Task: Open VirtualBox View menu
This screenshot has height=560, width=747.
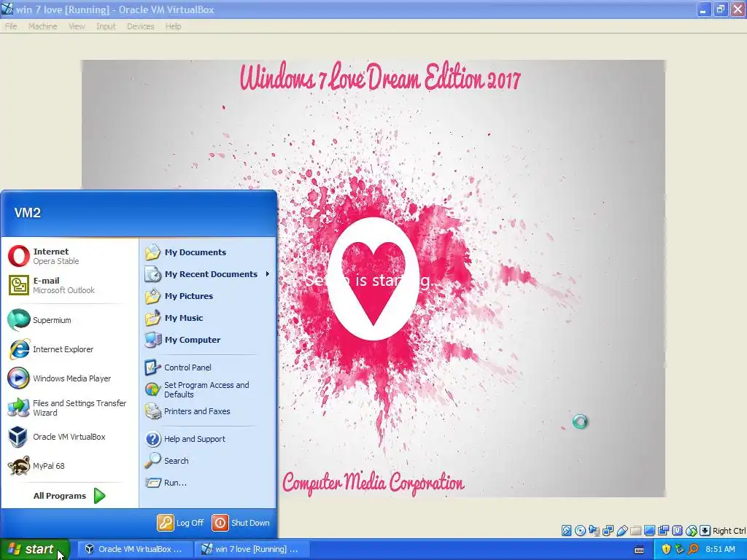Action: pos(77,26)
